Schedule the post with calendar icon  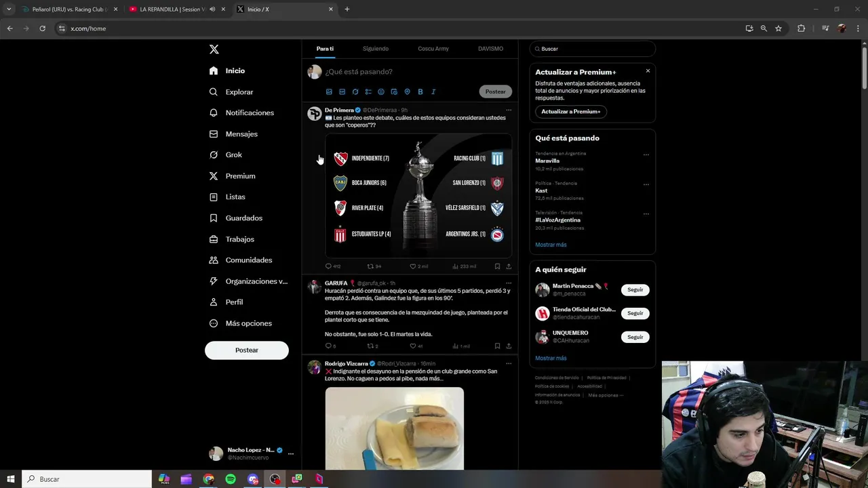tap(394, 91)
